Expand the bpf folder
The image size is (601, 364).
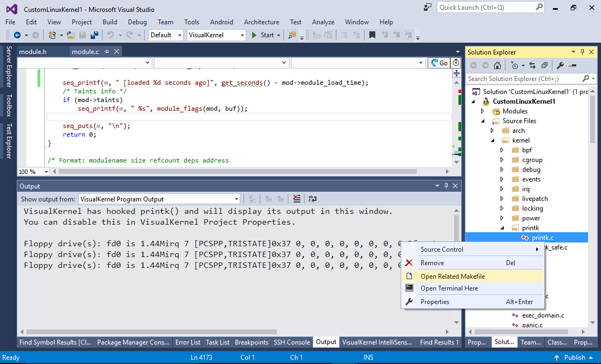pos(502,150)
